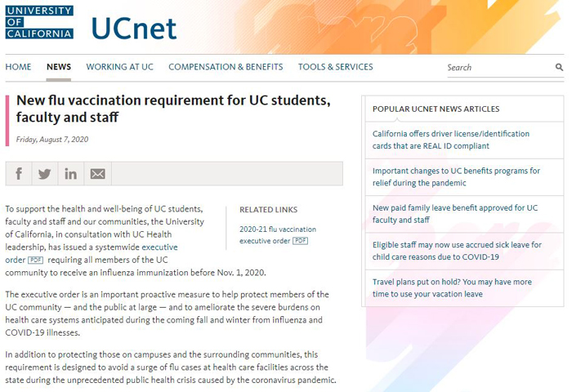Click into the Search input field
Screen dimensions: 572x392
pyautogui.click(x=500, y=68)
